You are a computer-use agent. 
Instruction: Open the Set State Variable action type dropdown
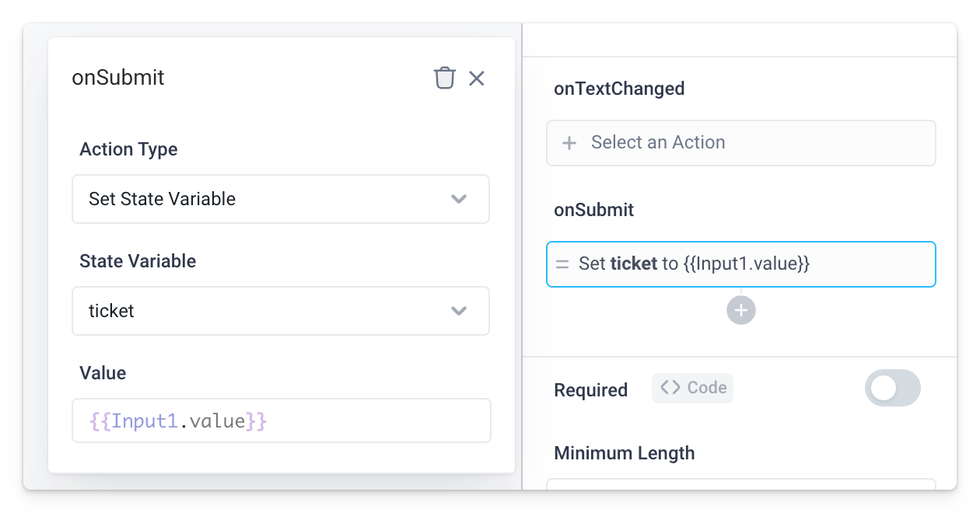(x=281, y=199)
